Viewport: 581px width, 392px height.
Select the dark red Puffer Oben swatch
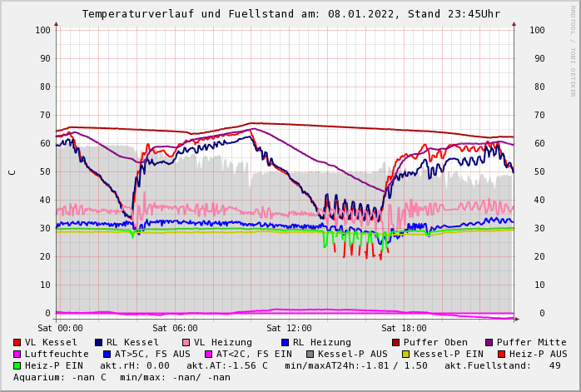pos(395,342)
